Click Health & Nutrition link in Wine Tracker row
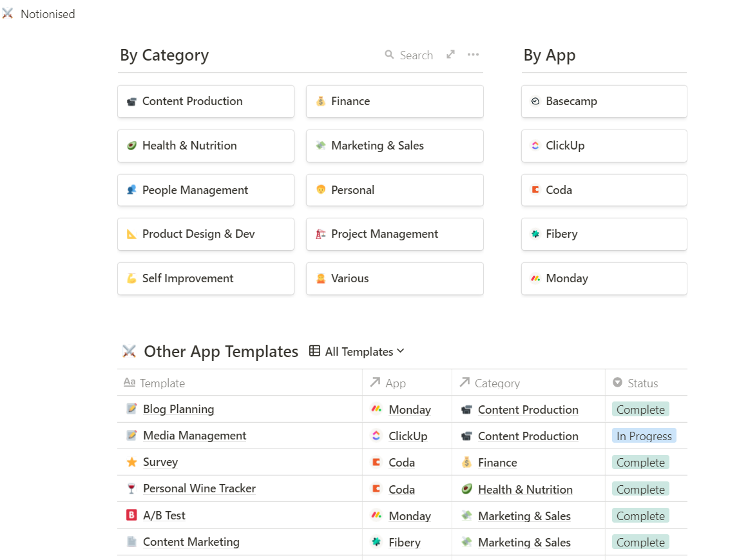This screenshot has width=748, height=560. [x=525, y=489]
